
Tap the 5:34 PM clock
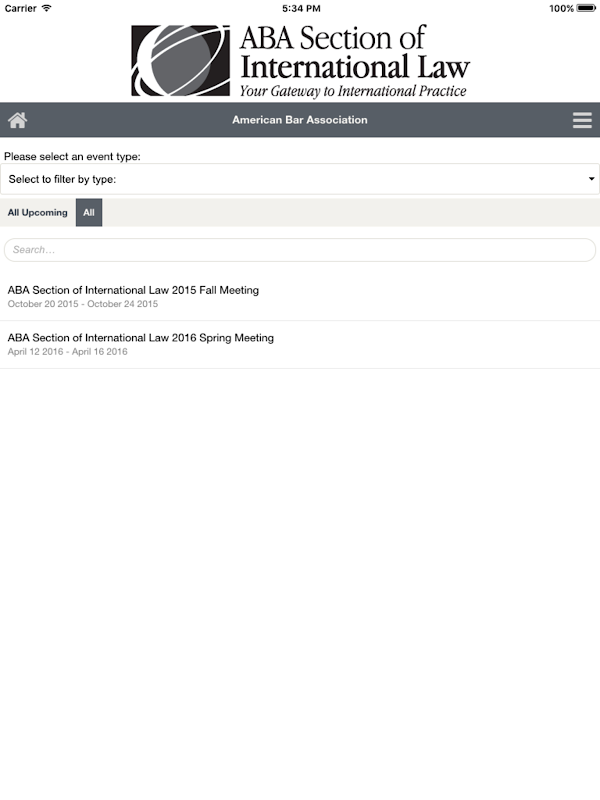(301, 8)
